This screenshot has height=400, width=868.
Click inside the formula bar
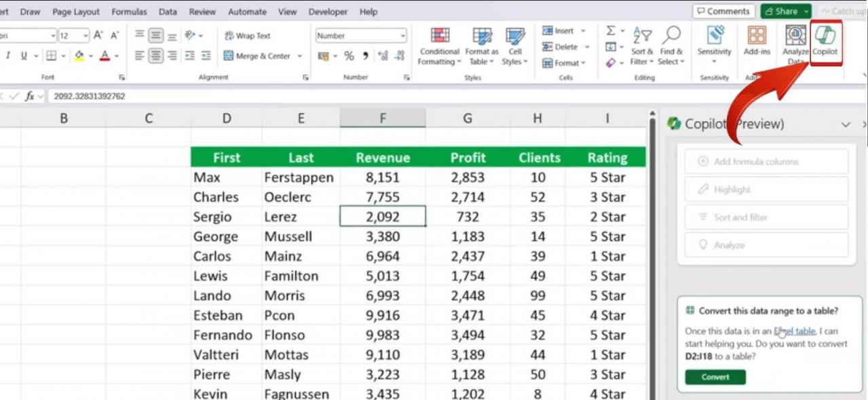coord(204,96)
